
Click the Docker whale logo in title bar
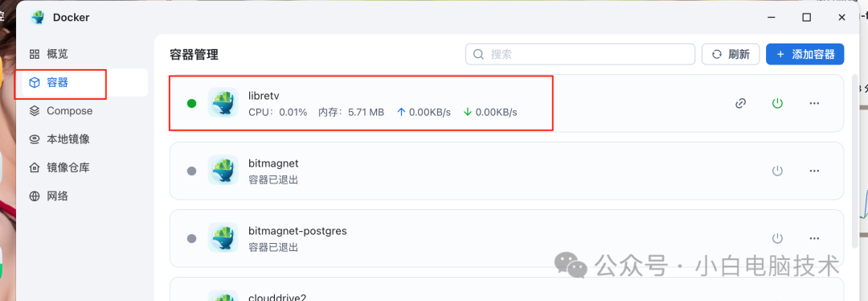(x=38, y=17)
